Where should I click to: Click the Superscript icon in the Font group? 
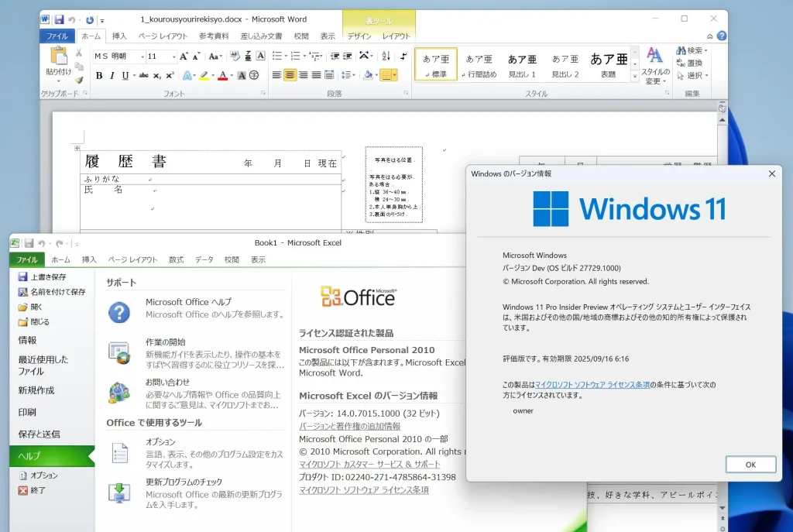169,75
